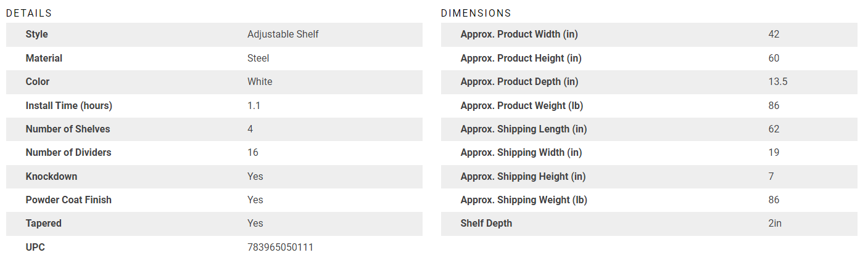The height and width of the screenshot is (263, 868).
Task: Click the Number of Shelves label
Action: (x=67, y=129)
